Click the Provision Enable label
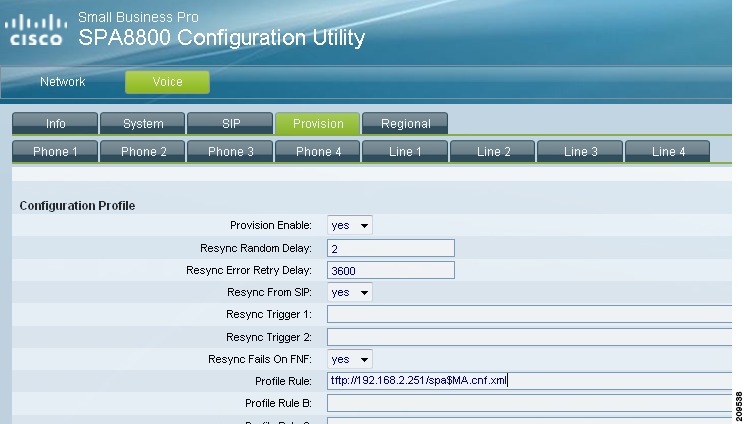 [x=271, y=225]
